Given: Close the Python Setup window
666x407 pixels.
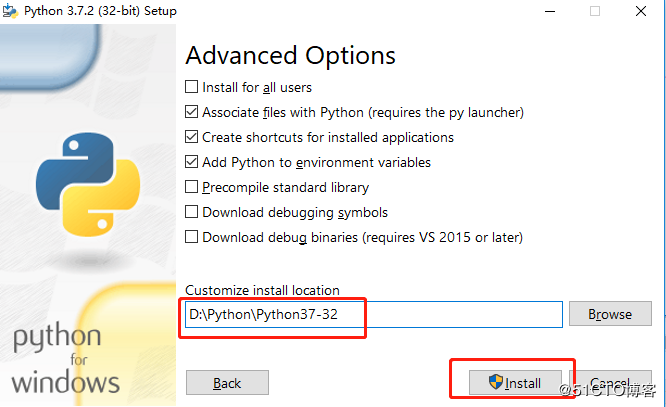Looking at the screenshot, I should 641,11.
